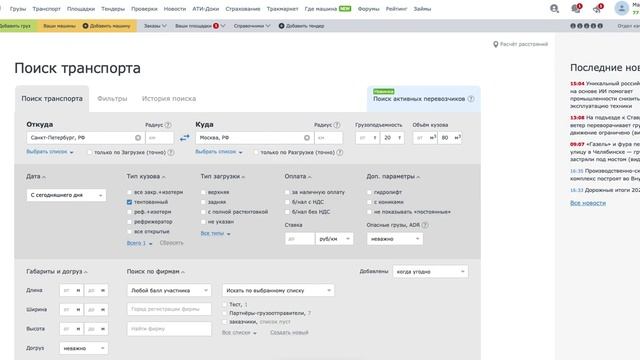Viewport: 640px width, 360px height.
Task: Open the ADR неважно dropdown
Action: (x=395, y=239)
